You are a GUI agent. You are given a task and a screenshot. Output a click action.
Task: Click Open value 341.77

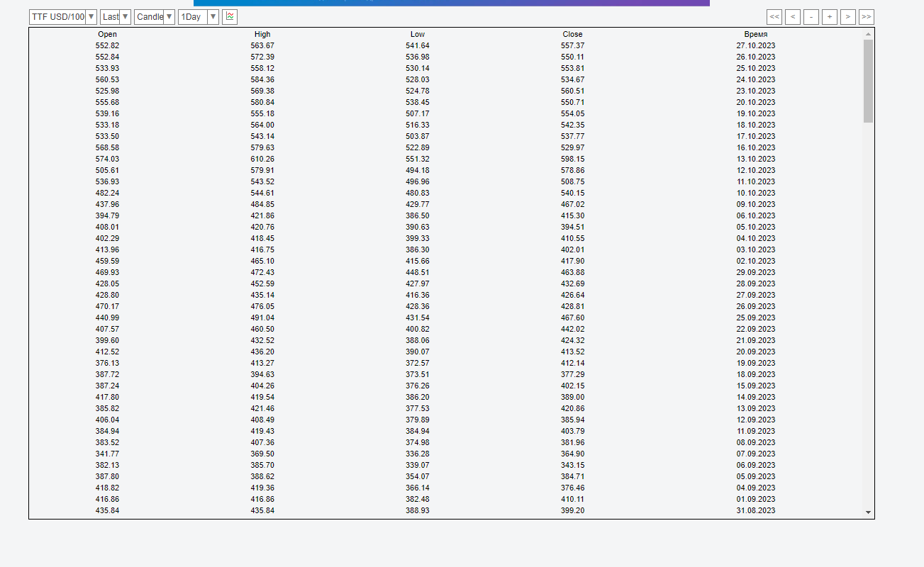(x=108, y=454)
